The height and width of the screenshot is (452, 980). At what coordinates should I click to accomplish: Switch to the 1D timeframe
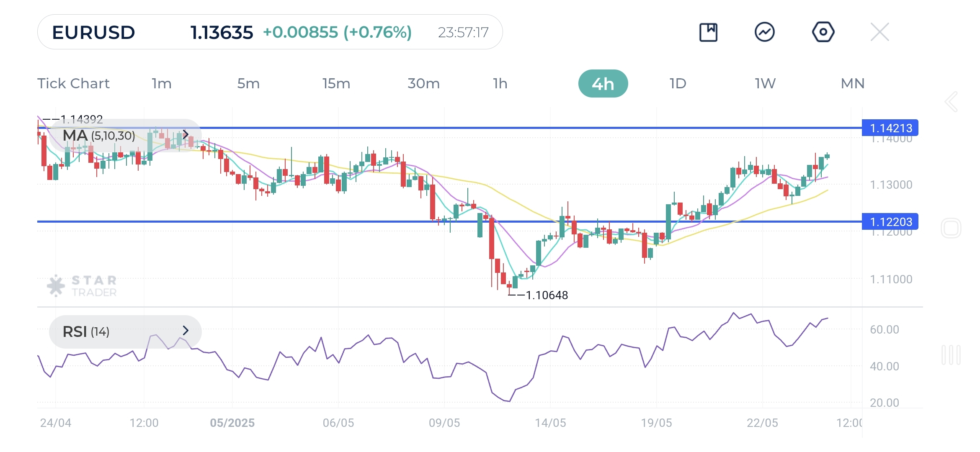677,83
